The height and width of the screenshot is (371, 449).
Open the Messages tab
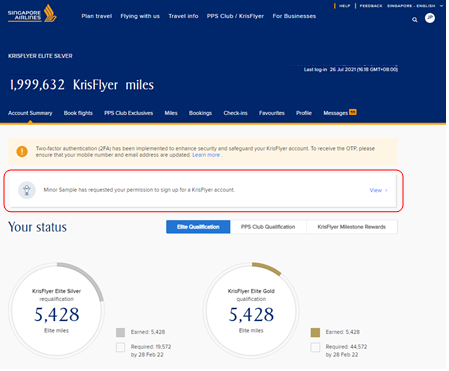[x=335, y=113]
